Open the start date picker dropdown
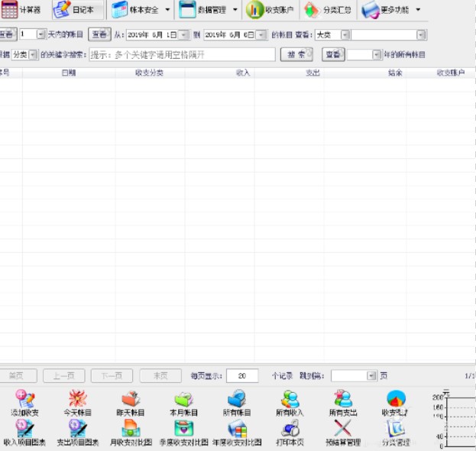The width and height of the screenshot is (476, 451). point(183,35)
